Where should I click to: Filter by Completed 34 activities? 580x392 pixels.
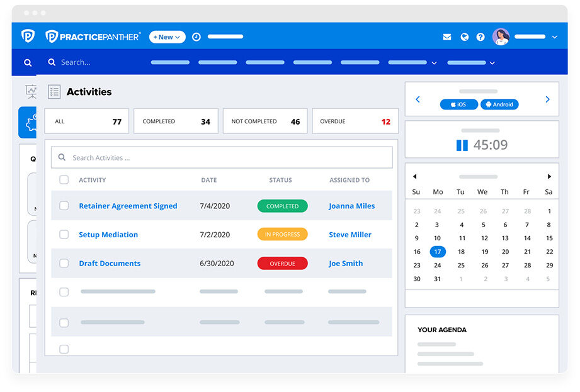click(176, 121)
